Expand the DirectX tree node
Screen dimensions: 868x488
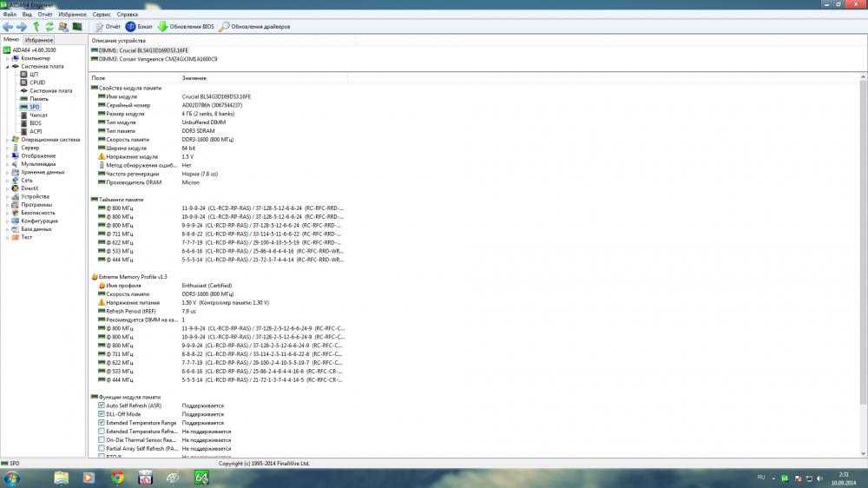pos(7,188)
